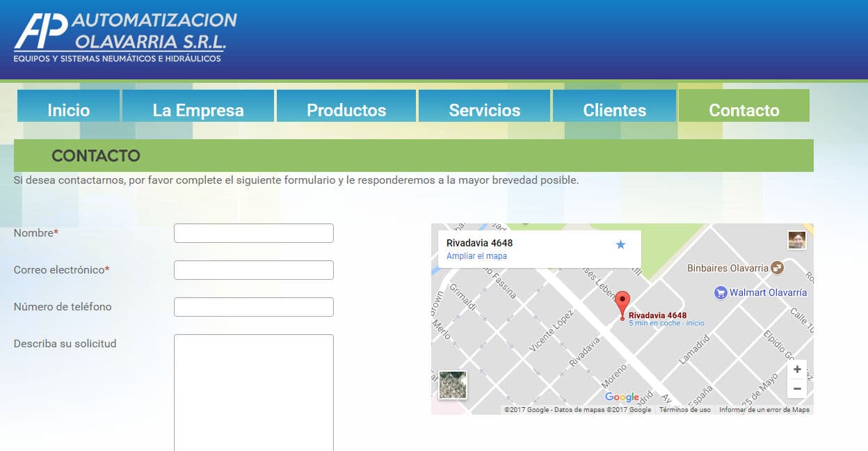Select the Contacto tab
868x451 pixels.
click(x=744, y=106)
